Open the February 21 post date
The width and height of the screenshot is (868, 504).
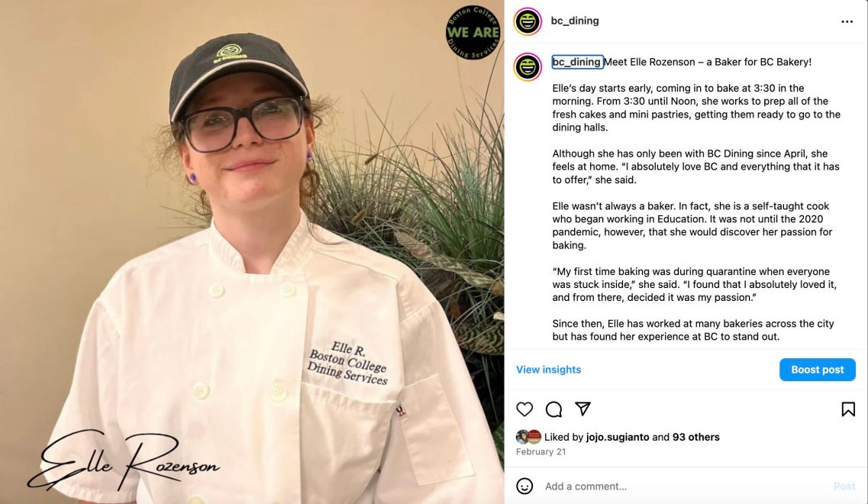point(540,452)
